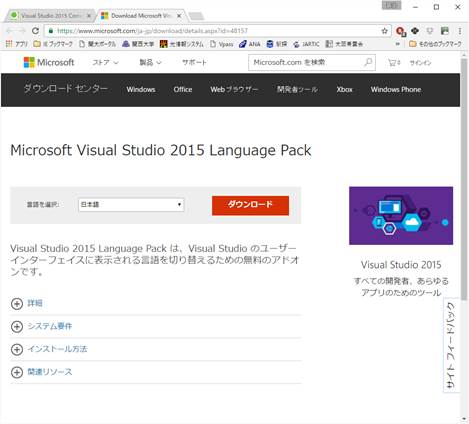This screenshot has height=424, width=469.
Task: Click the red ダウンロード button
Action: (250, 205)
